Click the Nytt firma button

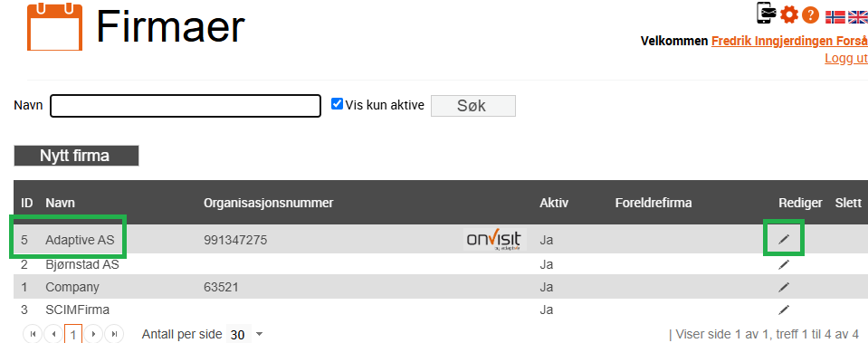click(x=76, y=156)
